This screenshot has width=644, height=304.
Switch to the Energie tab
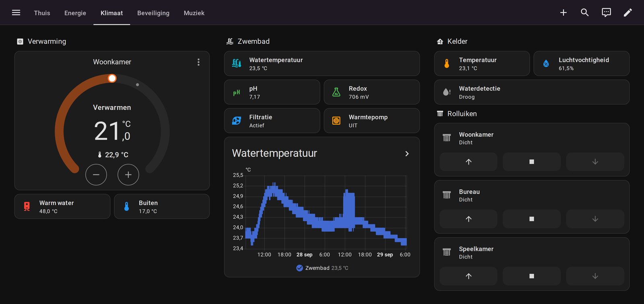(75, 13)
